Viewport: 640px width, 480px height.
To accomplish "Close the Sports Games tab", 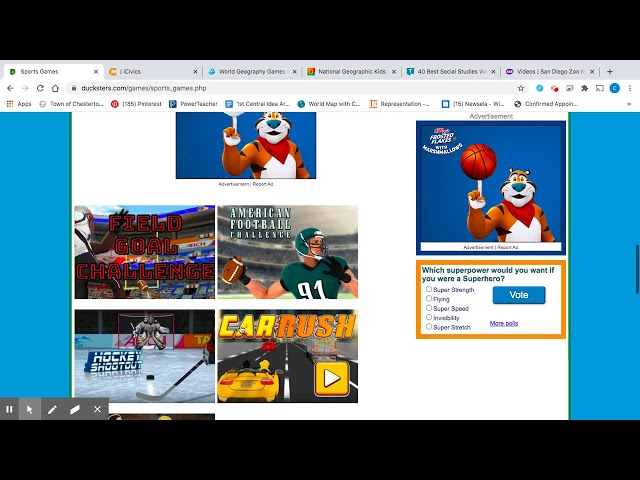I will click(96, 71).
